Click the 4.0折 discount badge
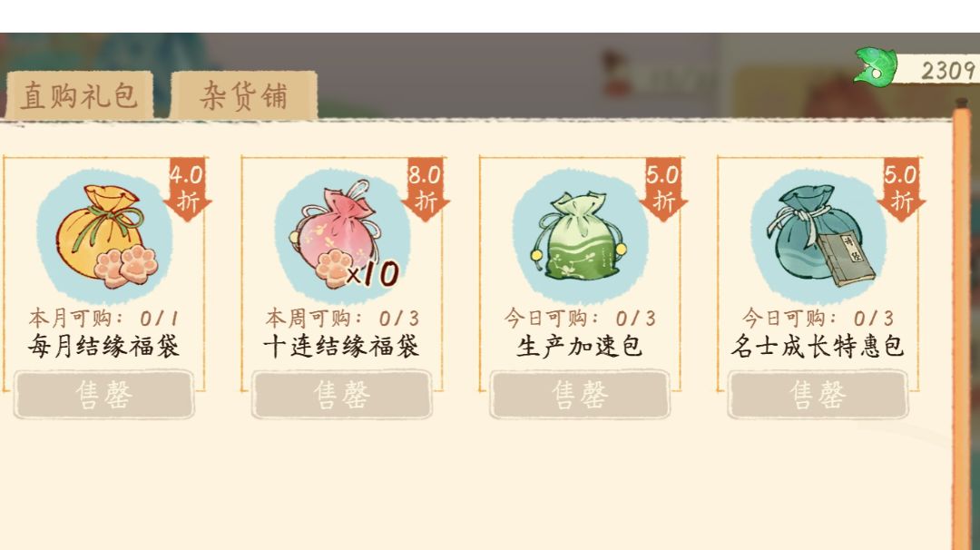Viewport: 980px width, 550px height. coord(188,190)
